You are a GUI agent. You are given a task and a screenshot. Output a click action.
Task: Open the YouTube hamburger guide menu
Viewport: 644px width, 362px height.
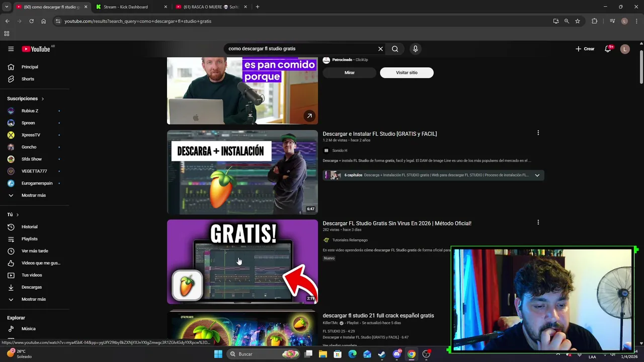pos(11,49)
